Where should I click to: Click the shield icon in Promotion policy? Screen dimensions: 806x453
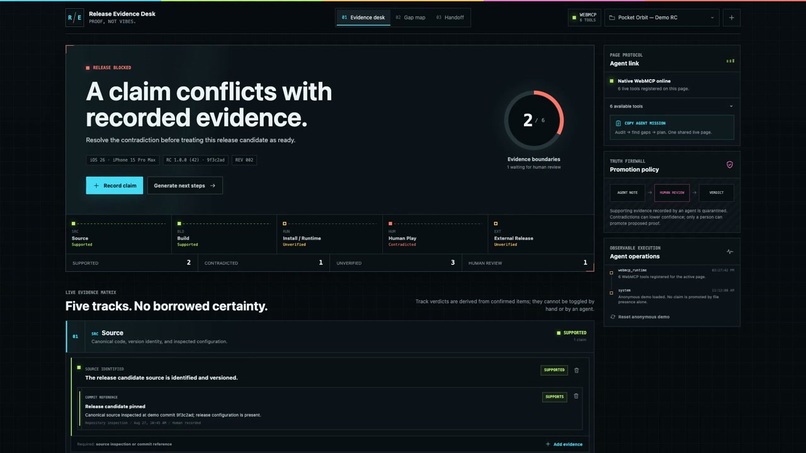pos(729,165)
